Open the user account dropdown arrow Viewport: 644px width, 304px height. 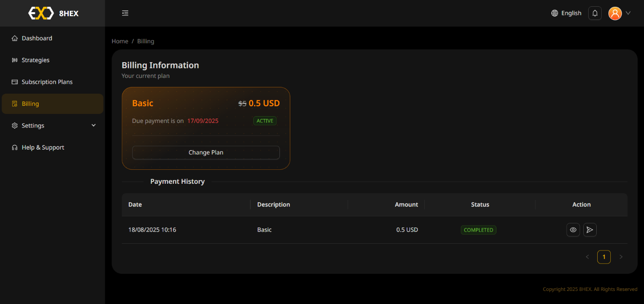(x=628, y=13)
